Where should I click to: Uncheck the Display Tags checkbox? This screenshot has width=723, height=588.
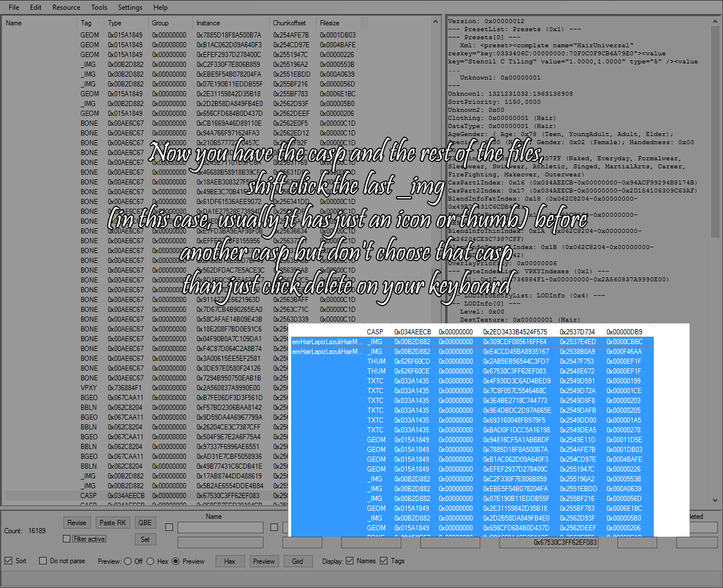click(x=384, y=561)
